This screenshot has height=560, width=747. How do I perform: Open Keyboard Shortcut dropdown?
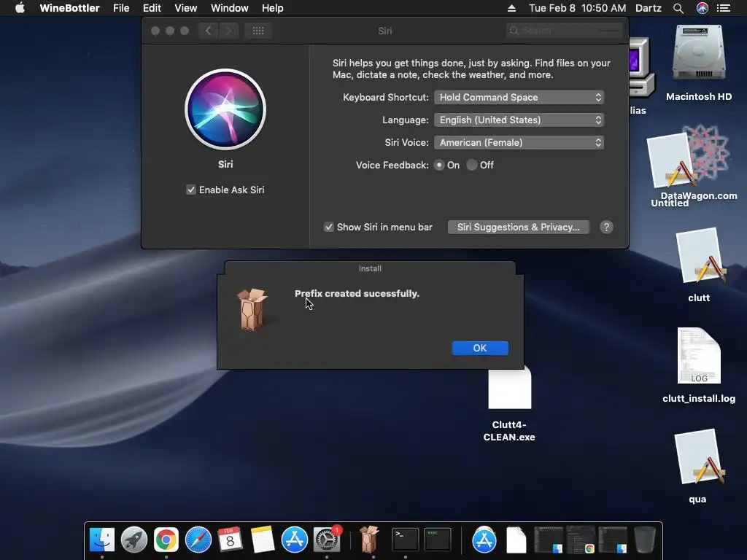point(519,98)
